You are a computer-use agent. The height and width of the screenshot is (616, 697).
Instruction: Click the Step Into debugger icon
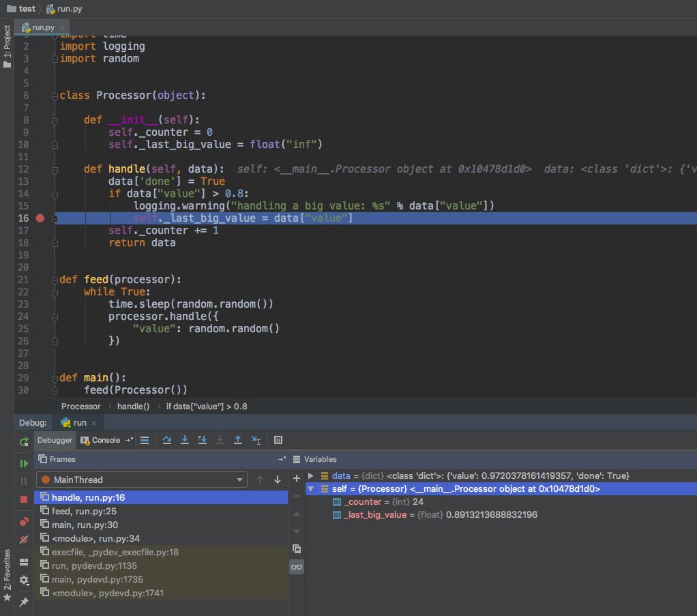tap(184, 440)
